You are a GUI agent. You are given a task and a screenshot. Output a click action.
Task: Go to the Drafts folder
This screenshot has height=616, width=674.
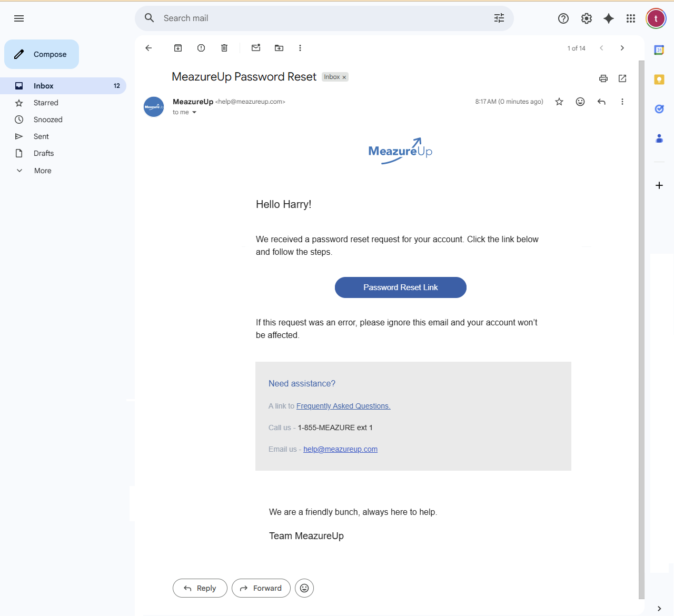pyautogui.click(x=44, y=153)
